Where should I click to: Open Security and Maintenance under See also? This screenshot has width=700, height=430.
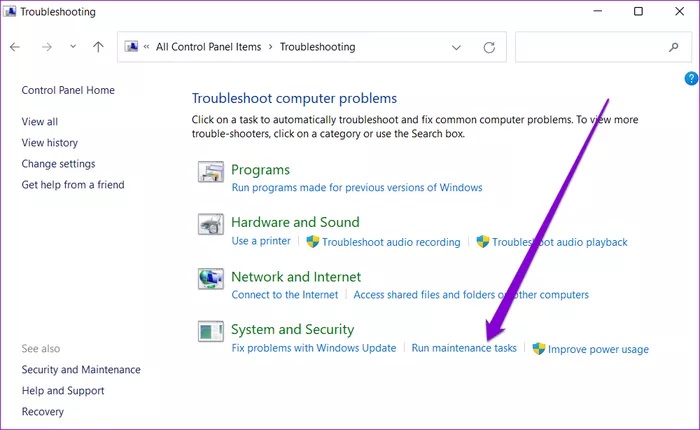[81, 370]
